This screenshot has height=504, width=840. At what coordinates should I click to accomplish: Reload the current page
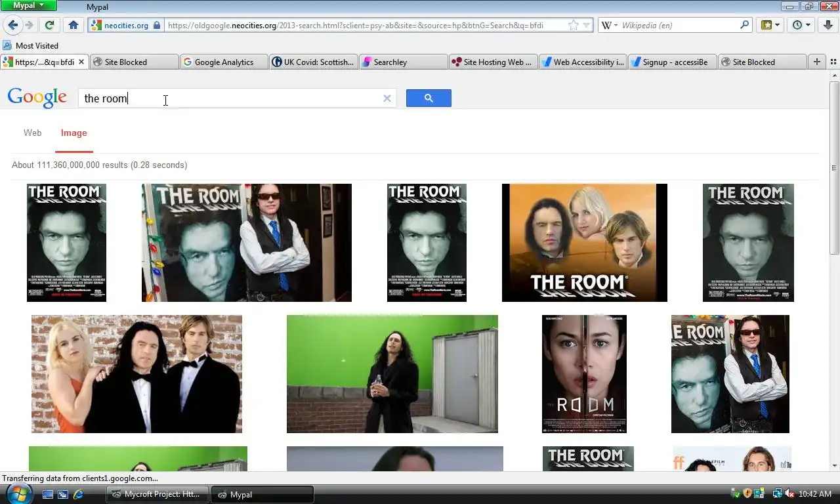tap(49, 25)
